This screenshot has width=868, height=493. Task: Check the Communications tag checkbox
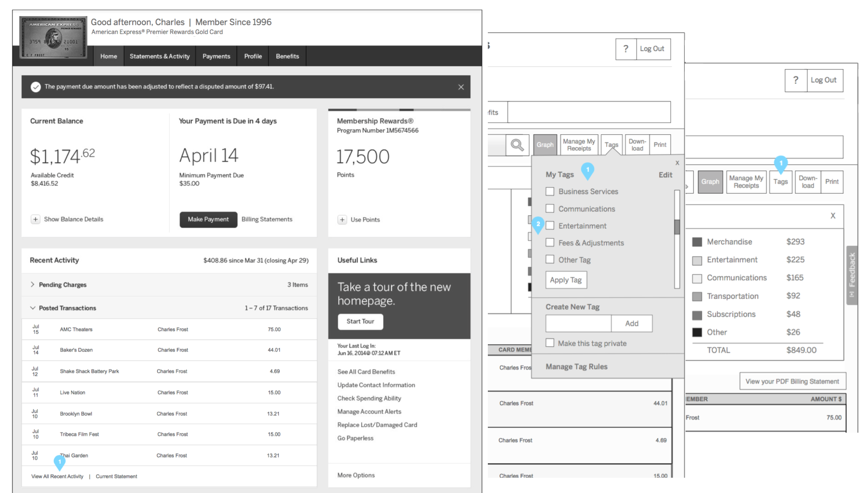click(550, 208)
